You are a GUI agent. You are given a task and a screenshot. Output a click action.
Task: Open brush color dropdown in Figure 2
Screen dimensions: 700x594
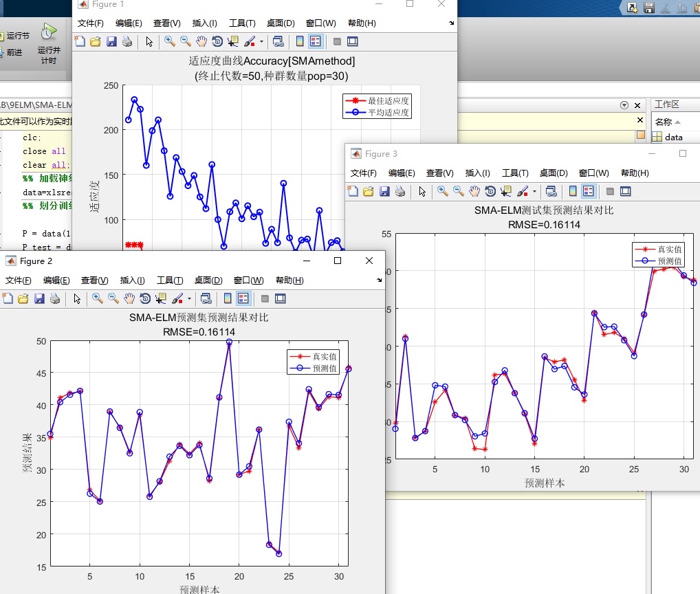189,298
